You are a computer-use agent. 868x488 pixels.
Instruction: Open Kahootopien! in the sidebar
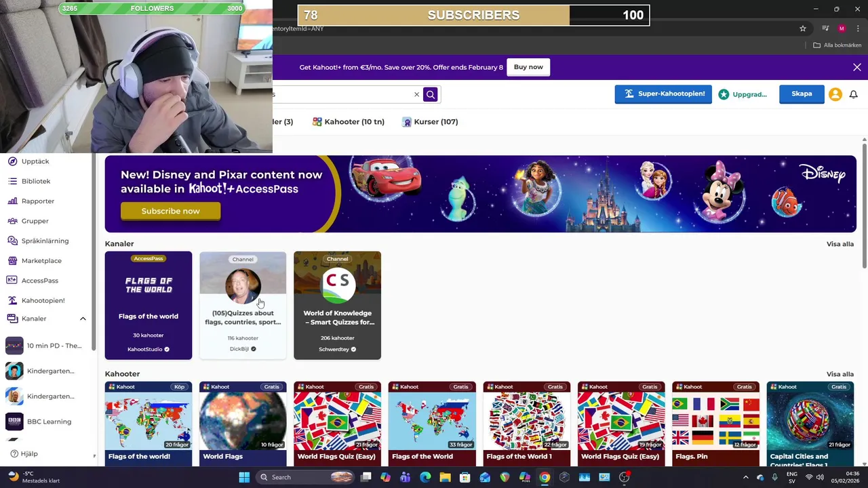click(43, 300)
